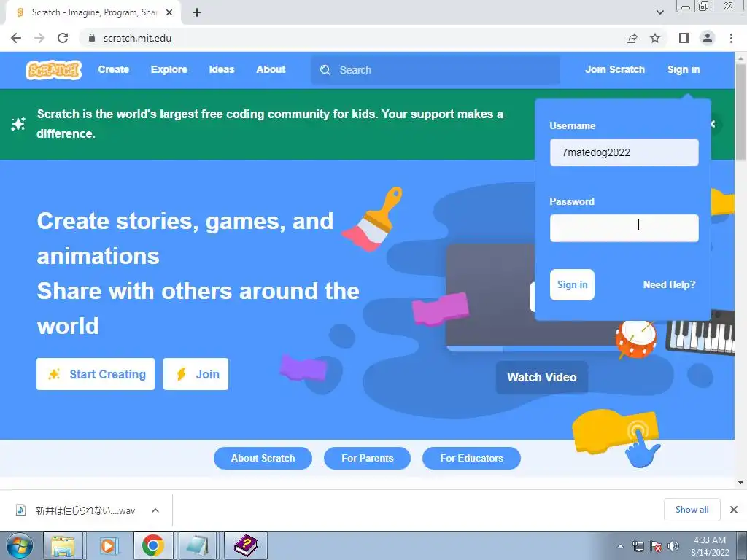Open the Create menu item

tap(113, 69)
